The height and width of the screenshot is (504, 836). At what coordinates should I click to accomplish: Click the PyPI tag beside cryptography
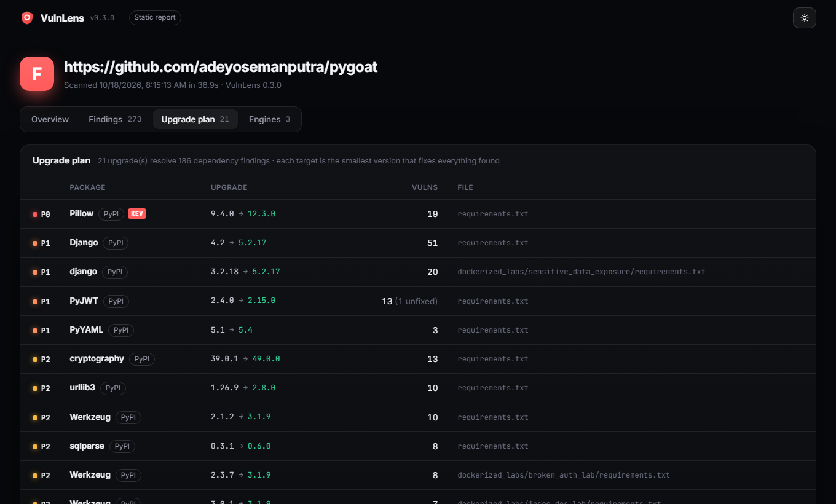tap(142, 359)
